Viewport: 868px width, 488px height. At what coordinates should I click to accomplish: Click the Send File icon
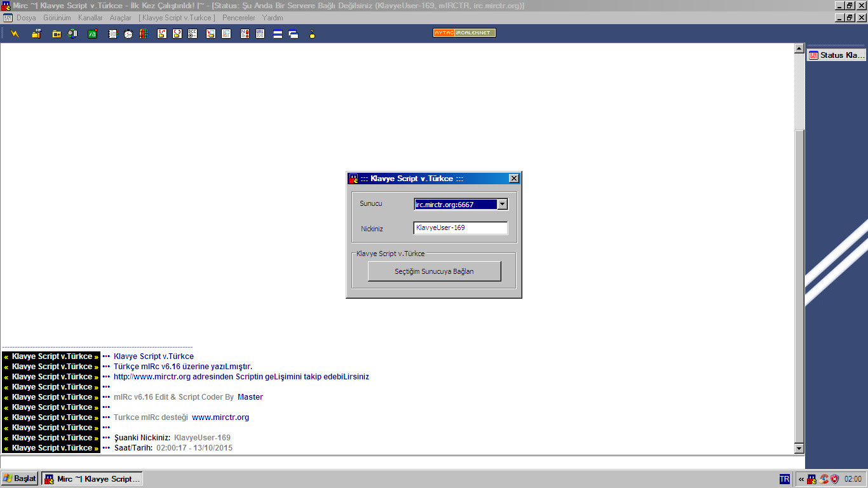[161, 34]
